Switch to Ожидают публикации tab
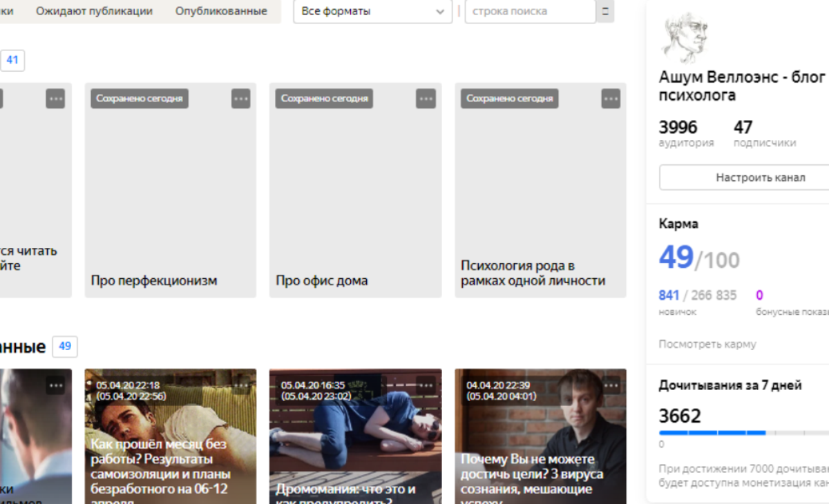The width and height of the screenshot is (829, 504). pyautogui.click(x=95, y=11)
